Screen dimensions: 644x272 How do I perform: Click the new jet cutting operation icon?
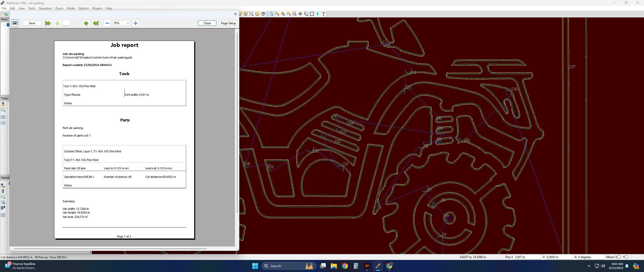pos(3,186)
